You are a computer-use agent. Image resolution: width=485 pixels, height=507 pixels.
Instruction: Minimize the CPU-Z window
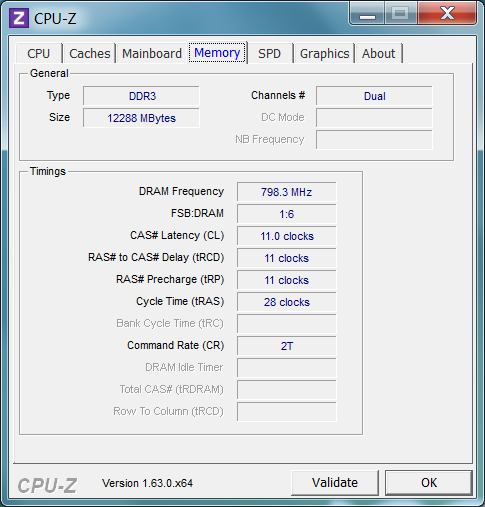click(367, 13)
